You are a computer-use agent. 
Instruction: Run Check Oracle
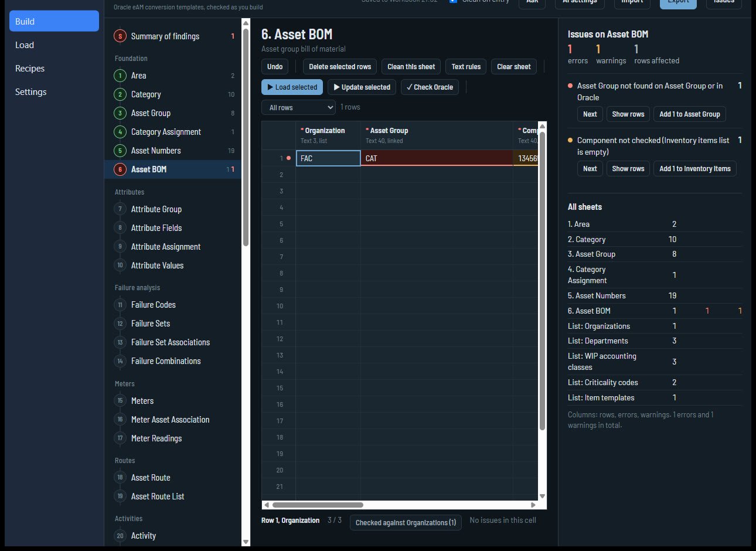(430, 87)
